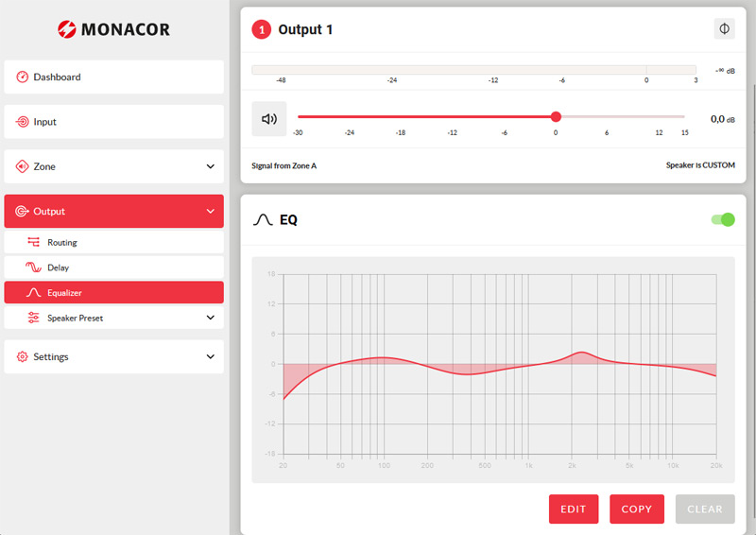Screen dimensions: 756x535
Task: Disable the EQ toggle switch
Action: click(x=723, y=220)
